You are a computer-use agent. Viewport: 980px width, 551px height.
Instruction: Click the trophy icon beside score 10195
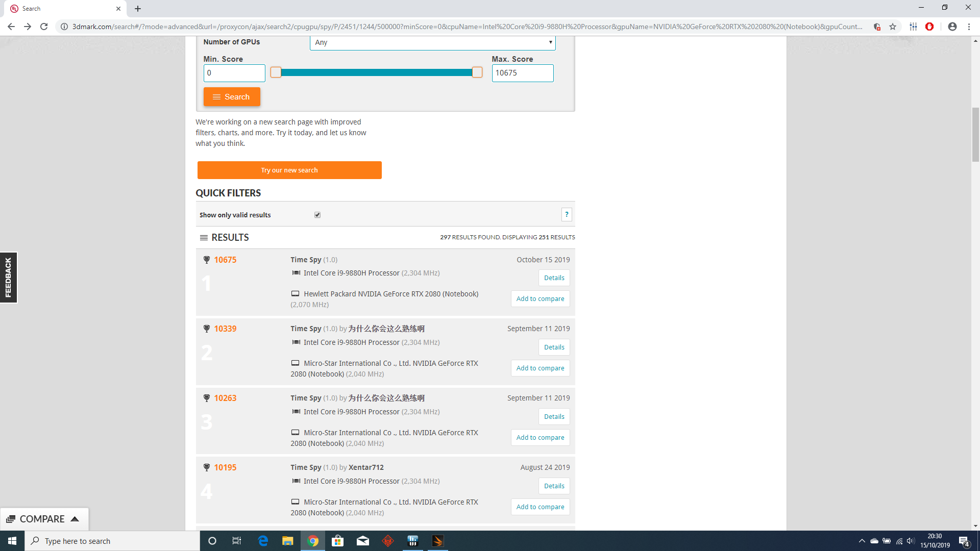click(207, 467)
